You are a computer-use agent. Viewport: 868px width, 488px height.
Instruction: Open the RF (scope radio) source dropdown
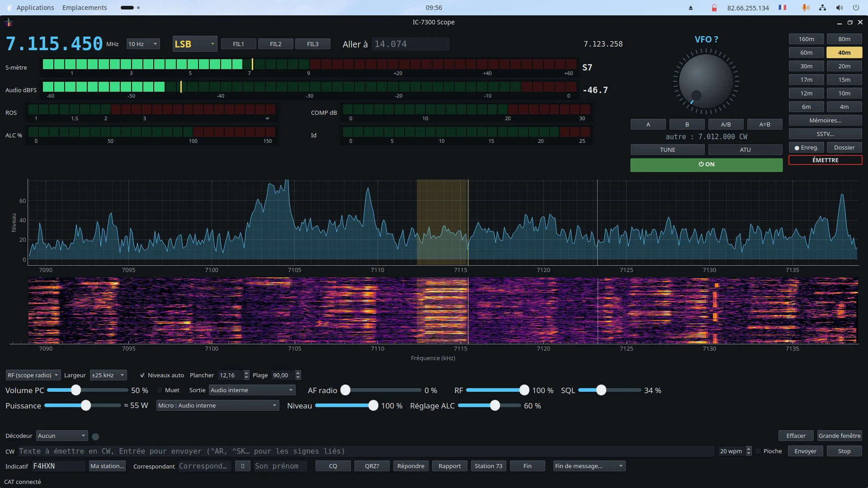pyautogui.click(x=33, y=375)
